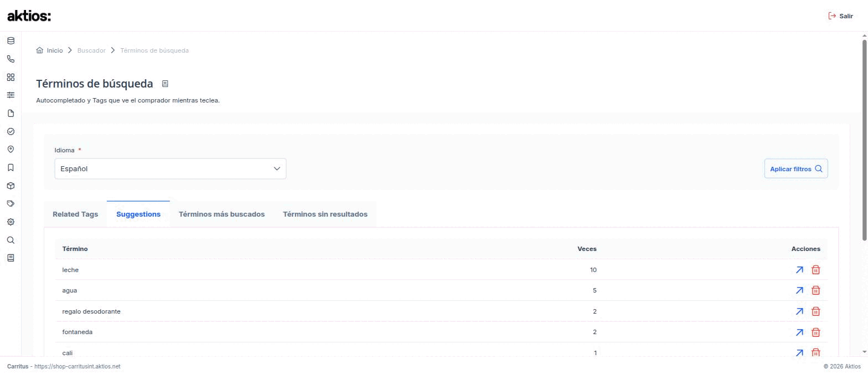This screenshot has height=374, width=868.
Task: Click the Buscador breadcrumb link
Action: coord(91,50)
